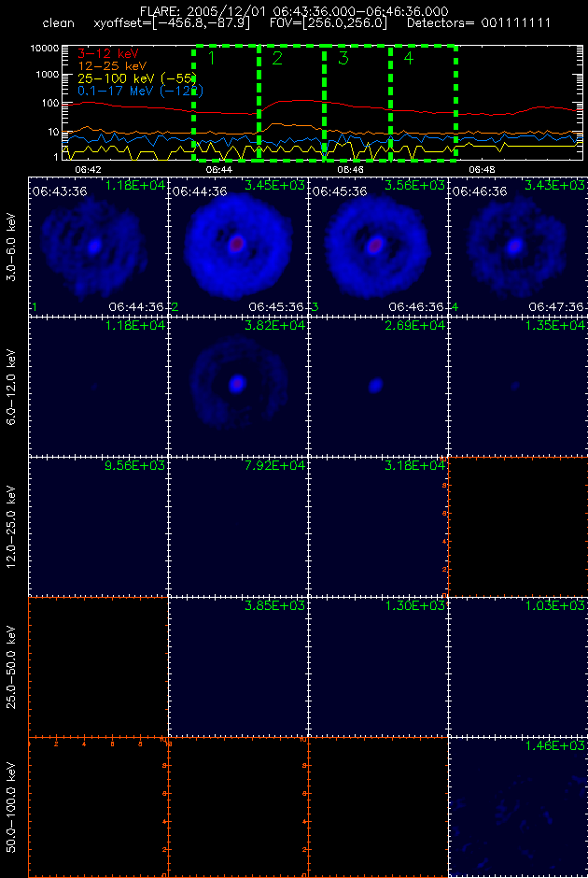The width and height of the screenshot is (588, 878).
Task: Open the 6-12 keV image with peak 2.69E+04
Action: pyautogui.click(x=378, y=385)
